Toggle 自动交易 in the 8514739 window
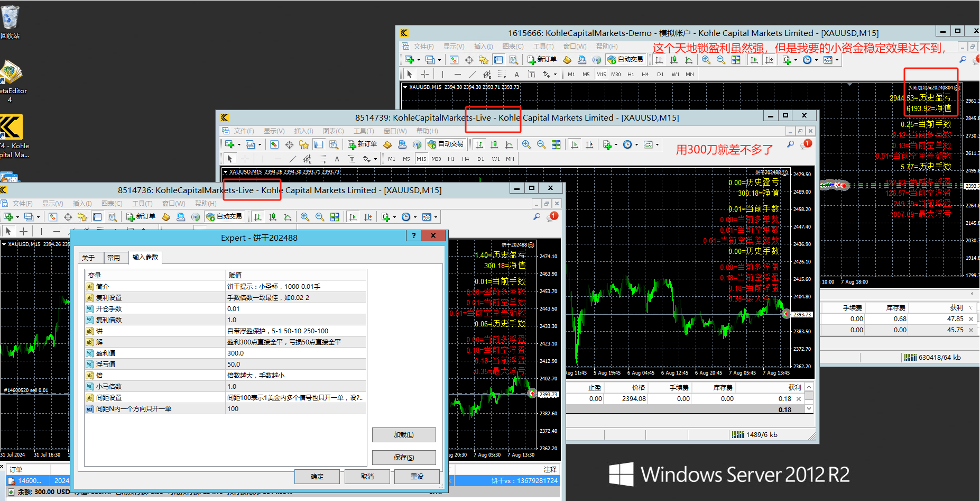This screenshot has width=980, height=501. [446, 144]
